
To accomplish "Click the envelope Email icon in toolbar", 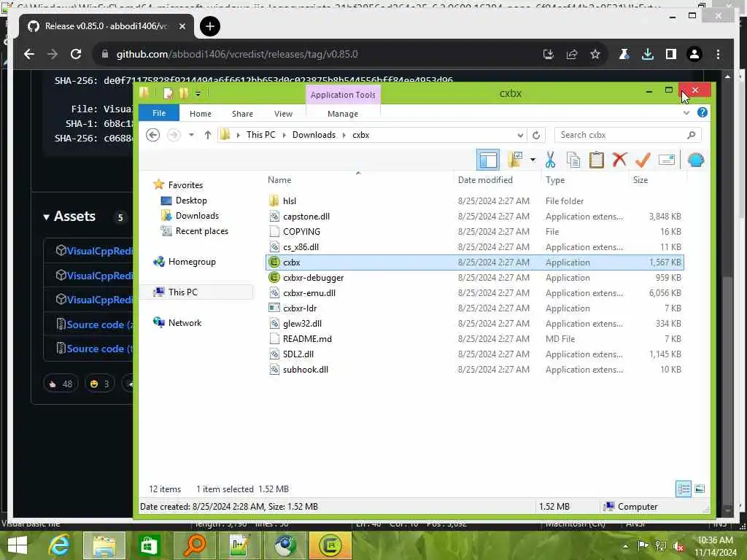I will [667, 160].
